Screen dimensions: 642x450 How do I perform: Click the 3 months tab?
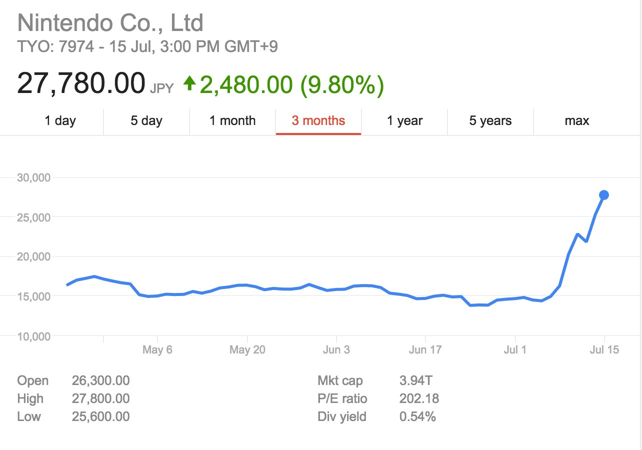click(318, 121)
